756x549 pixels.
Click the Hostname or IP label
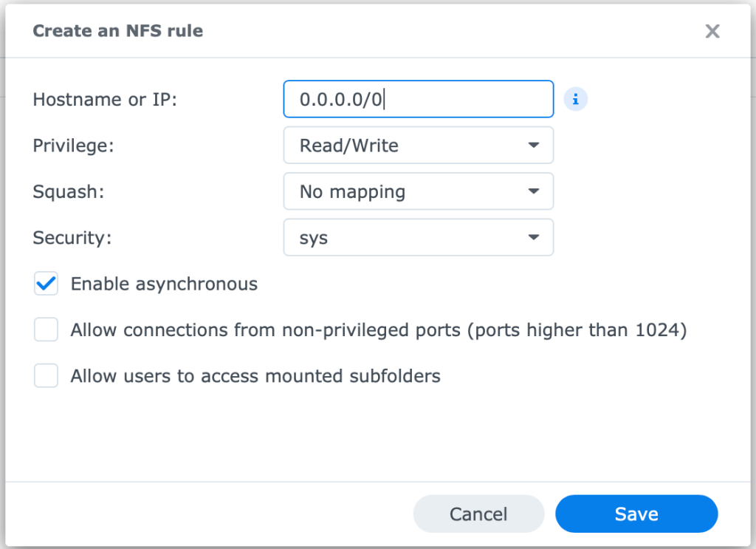105,100
